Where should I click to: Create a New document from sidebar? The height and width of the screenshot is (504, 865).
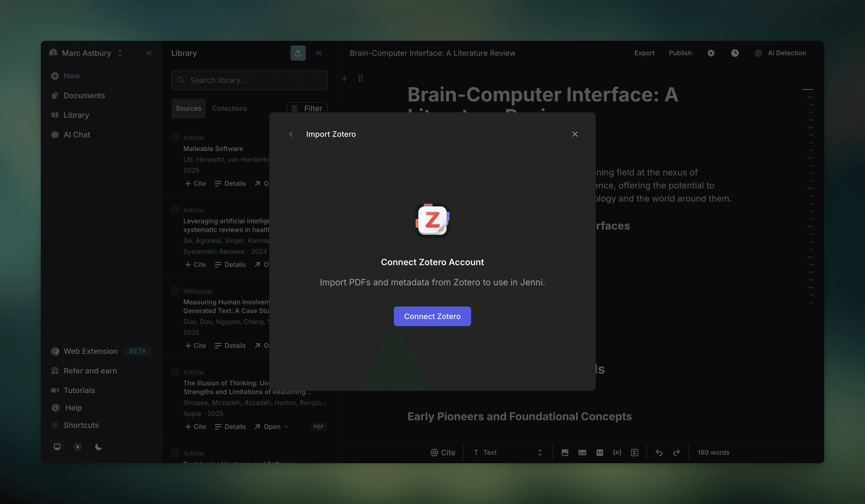[x=66, y=76]
